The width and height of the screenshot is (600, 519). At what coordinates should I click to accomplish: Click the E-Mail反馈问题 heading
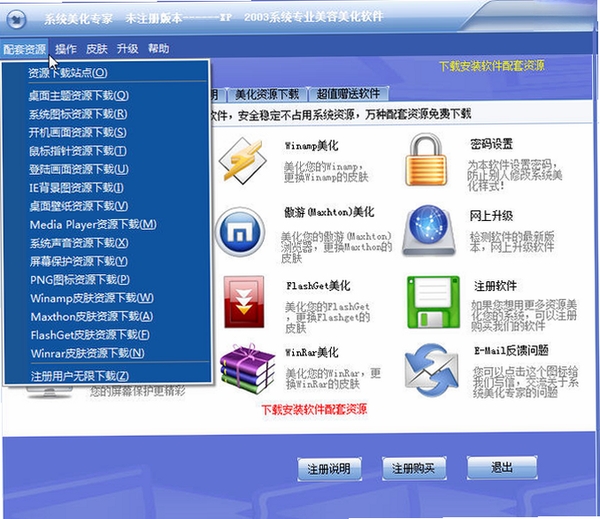click(512, 350)
